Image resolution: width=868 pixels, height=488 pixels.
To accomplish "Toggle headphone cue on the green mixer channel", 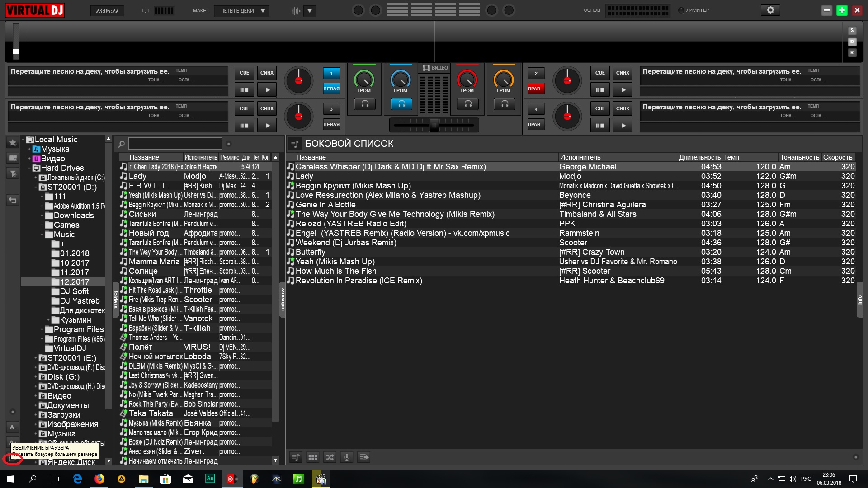I will [x=364, y=104].
